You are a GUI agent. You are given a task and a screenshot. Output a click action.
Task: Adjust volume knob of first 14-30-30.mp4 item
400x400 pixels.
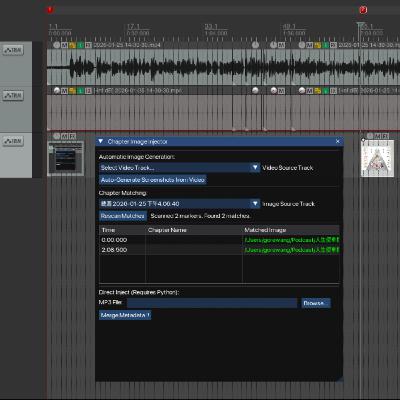click(57, 45)
